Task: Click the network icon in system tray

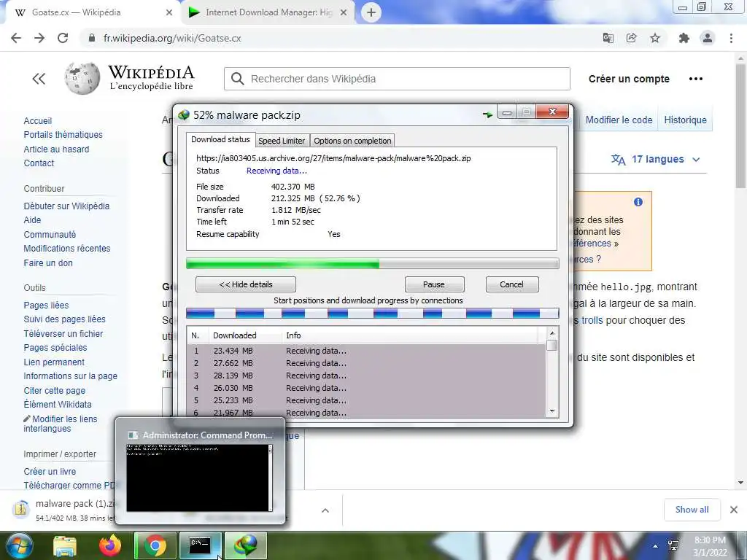Action: [673, 545]
